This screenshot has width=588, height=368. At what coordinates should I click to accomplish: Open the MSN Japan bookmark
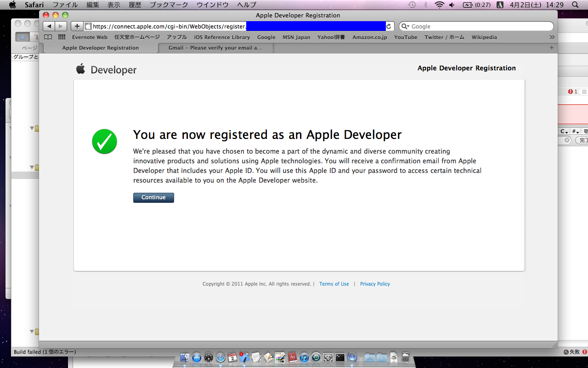tap(296, 37)
